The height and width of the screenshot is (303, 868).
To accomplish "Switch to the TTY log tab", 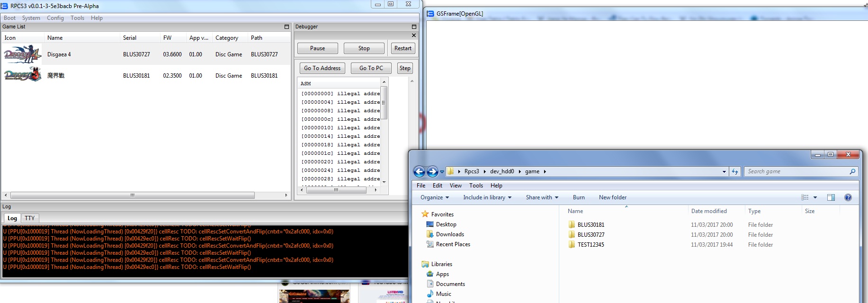I will (x=30, y=218).
